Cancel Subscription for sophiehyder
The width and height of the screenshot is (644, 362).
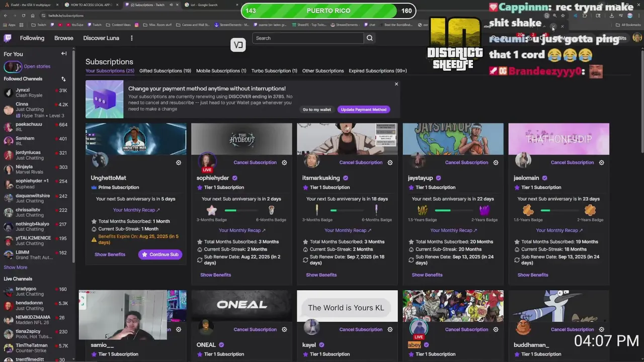255,162
